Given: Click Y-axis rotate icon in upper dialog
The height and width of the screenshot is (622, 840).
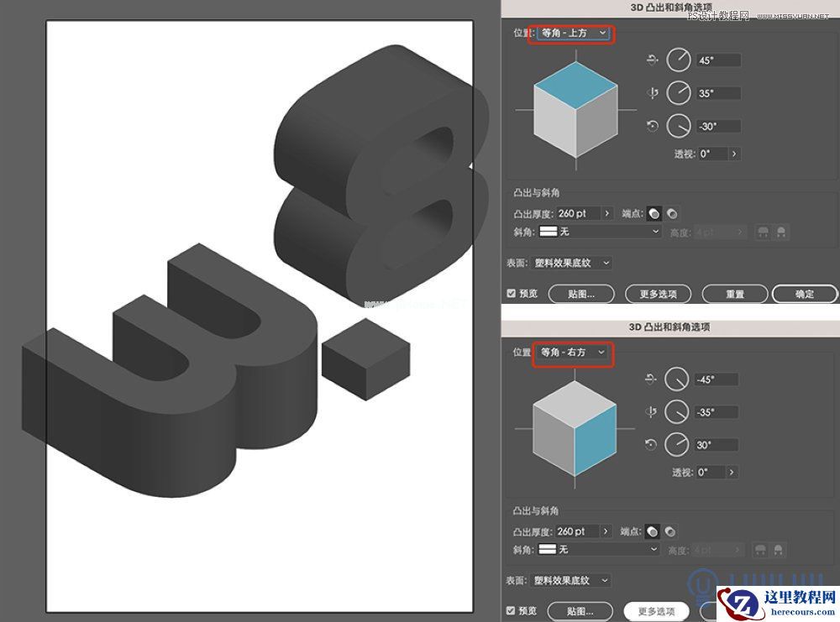Looking at the screenshot, I should pos(652,93).
